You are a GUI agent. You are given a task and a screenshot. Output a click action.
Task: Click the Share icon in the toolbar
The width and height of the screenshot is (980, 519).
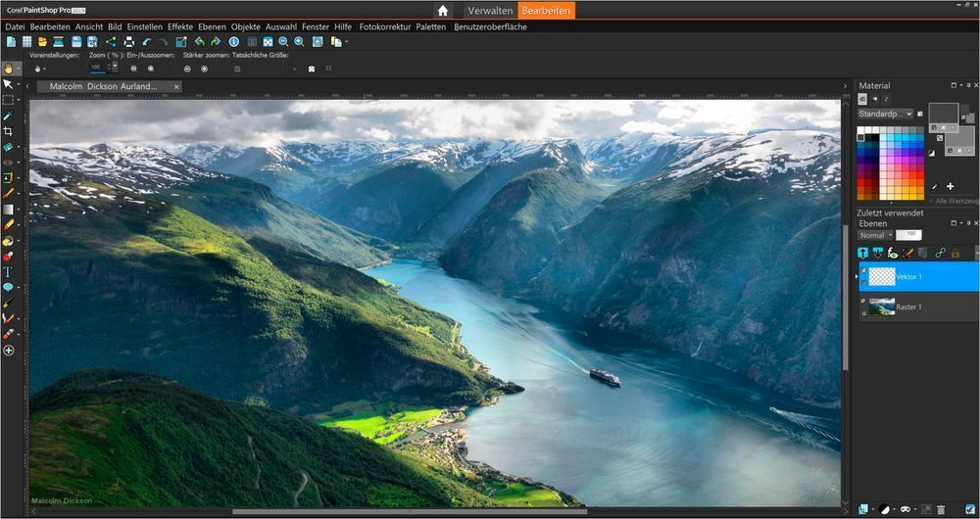[111, 42]
